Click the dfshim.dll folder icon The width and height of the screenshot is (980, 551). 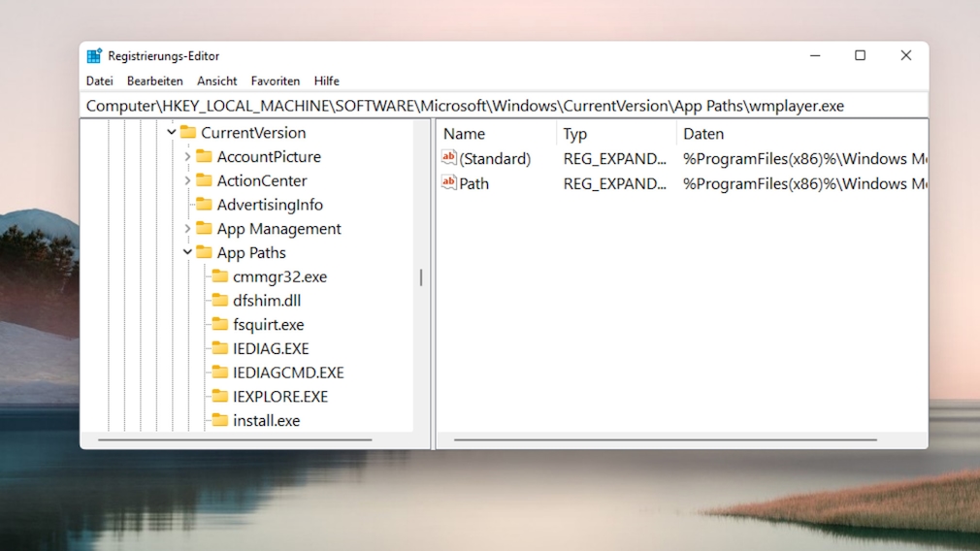[x=220, y=300]
